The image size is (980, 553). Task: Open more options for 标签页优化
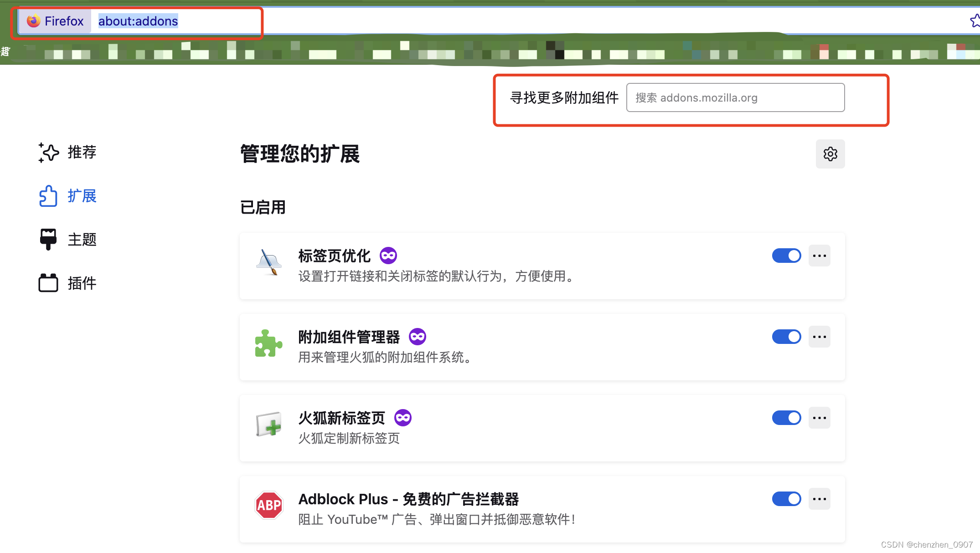coord(819,256)
